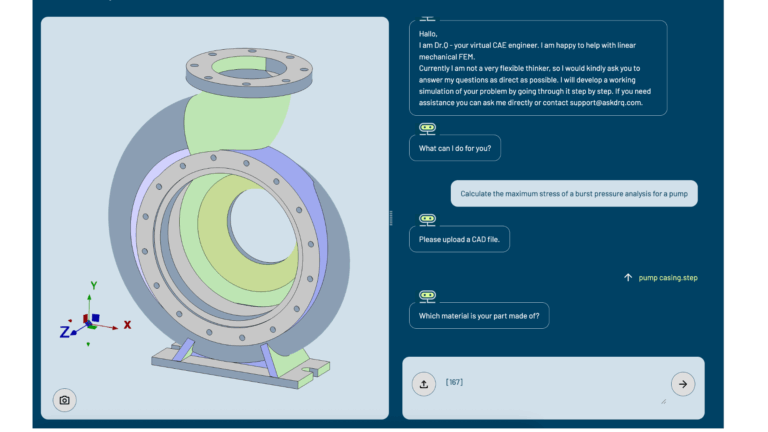Click the chat message input field
This screenshot has width=768, height=432.
tap(553, 388)
